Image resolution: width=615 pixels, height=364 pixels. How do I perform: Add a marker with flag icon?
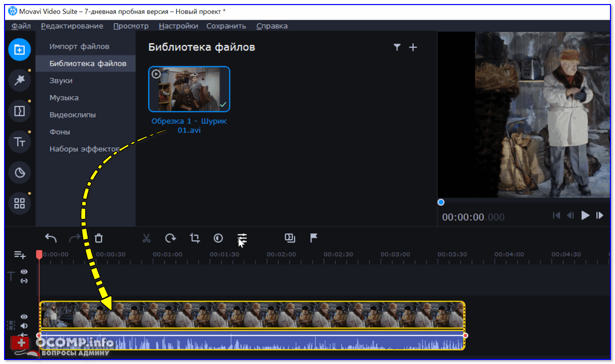(x=314, y=238)
